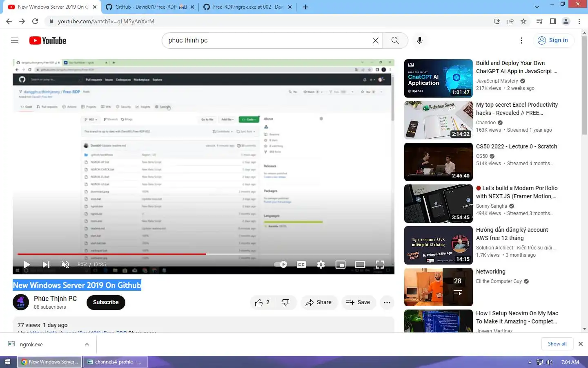Image resolution: width=588 pixels, height=368 pixels.
Task: Open a new browser tab
Action: pos(305,7)
